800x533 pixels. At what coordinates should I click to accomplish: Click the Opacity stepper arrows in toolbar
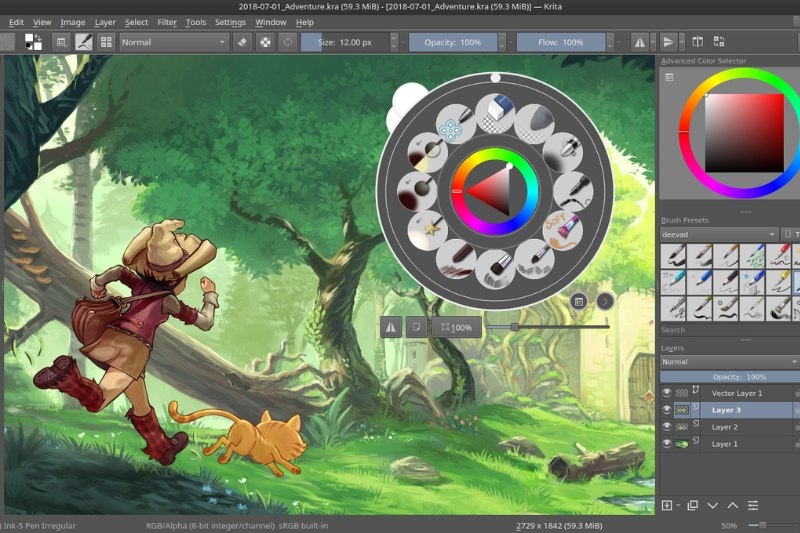(502, 42)
